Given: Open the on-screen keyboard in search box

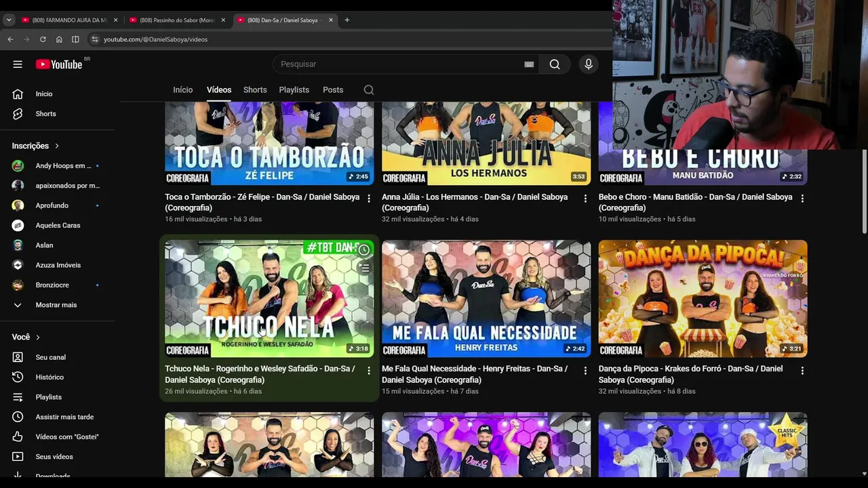Looking at the screenshot, I should (529, 64).
